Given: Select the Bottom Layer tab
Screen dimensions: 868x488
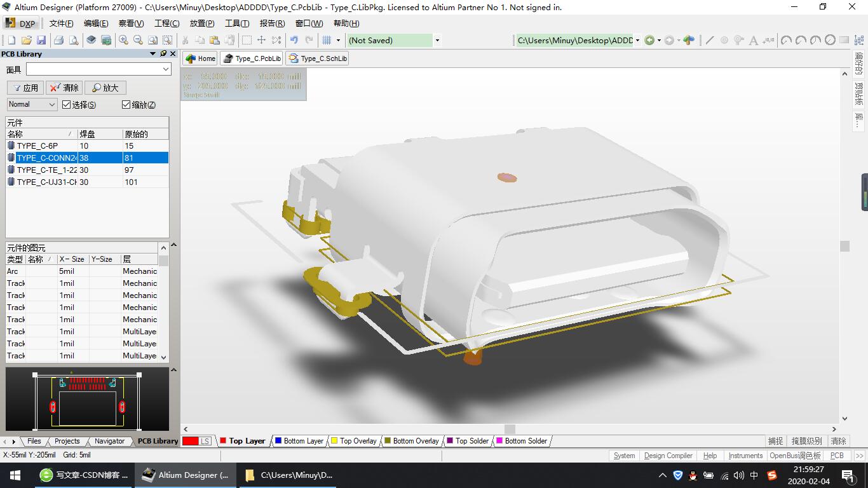Looking at the screenshot, I should coord(299,441).
